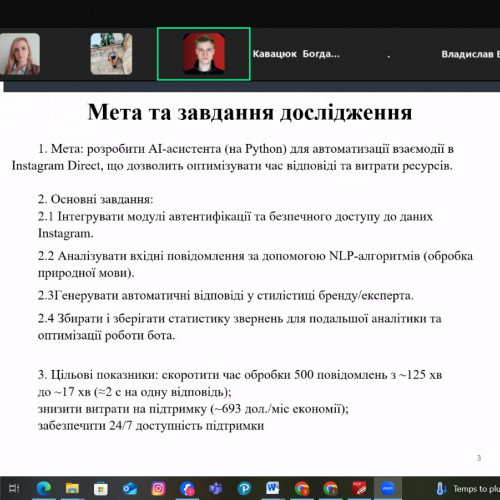Select the Кавацюк Богда... participant tile

click(x=296, y=54)
